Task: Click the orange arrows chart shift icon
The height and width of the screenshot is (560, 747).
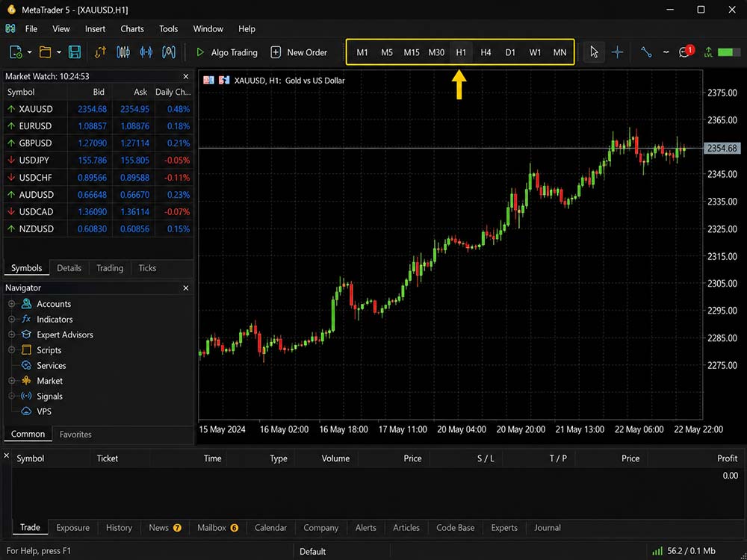Action: [x=100, y=52]
